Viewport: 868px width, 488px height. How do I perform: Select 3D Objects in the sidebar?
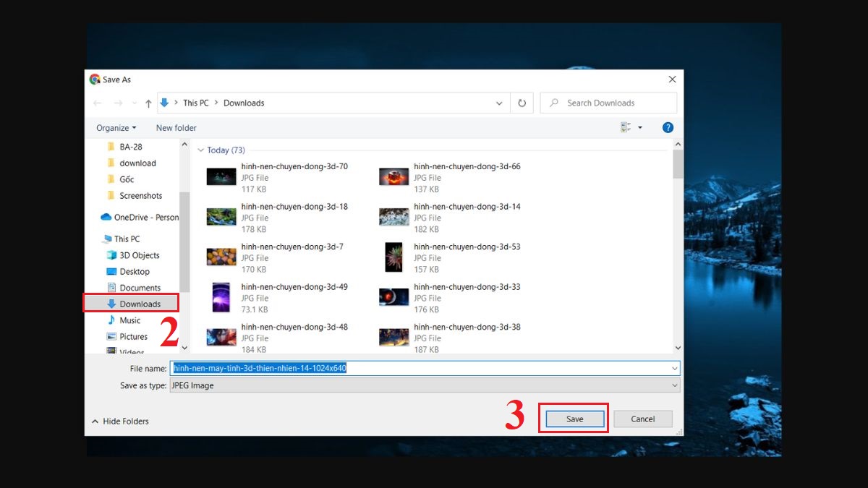point(139,255)
